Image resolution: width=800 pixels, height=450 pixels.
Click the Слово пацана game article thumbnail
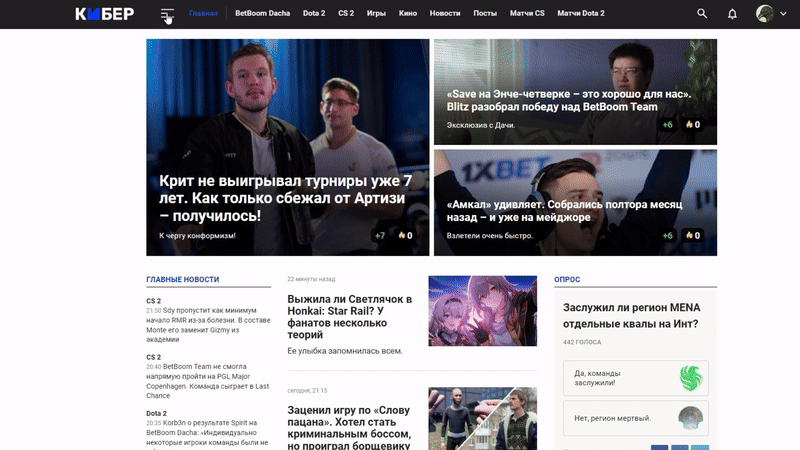(x=483, y=418)
